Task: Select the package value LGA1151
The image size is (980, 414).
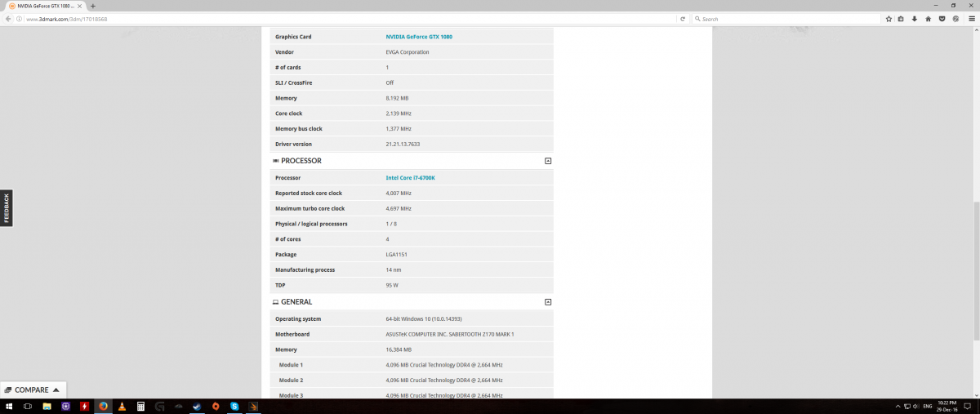Action: [x=396, y=255]
